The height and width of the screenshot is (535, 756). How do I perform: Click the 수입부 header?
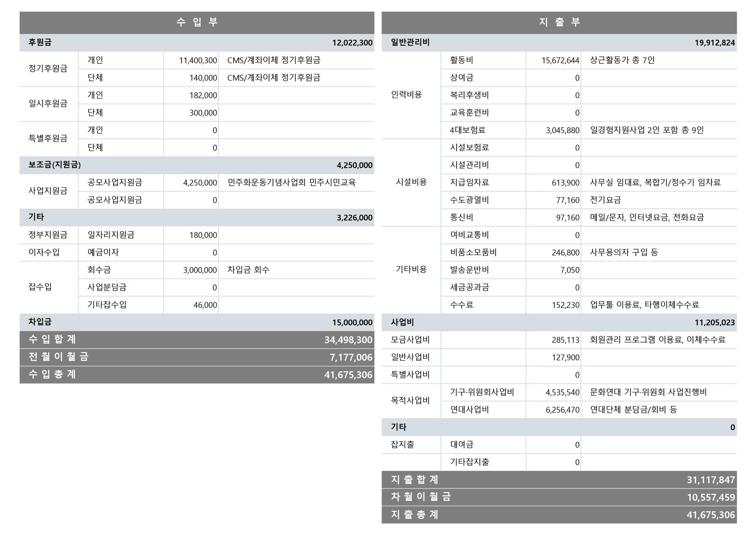[x=197, y=22]
